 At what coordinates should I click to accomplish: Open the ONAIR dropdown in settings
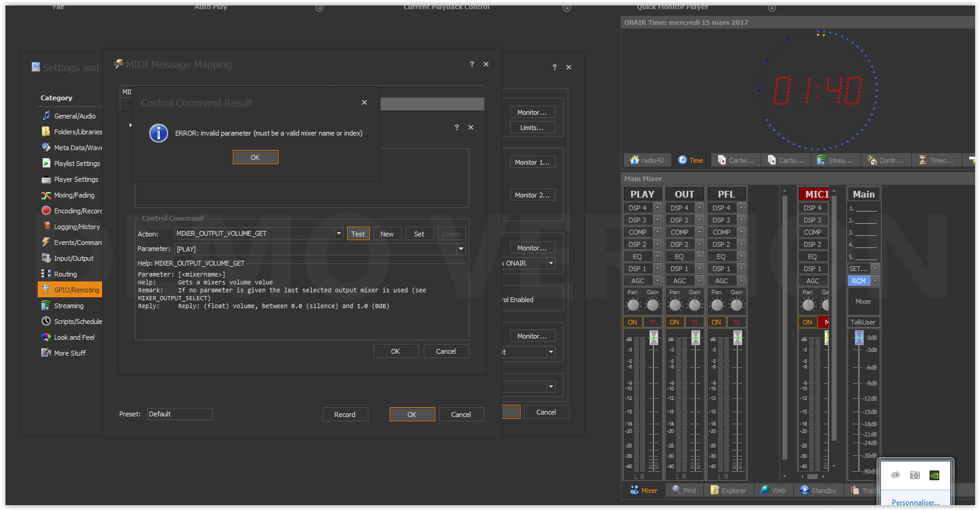tap(551, 263)
